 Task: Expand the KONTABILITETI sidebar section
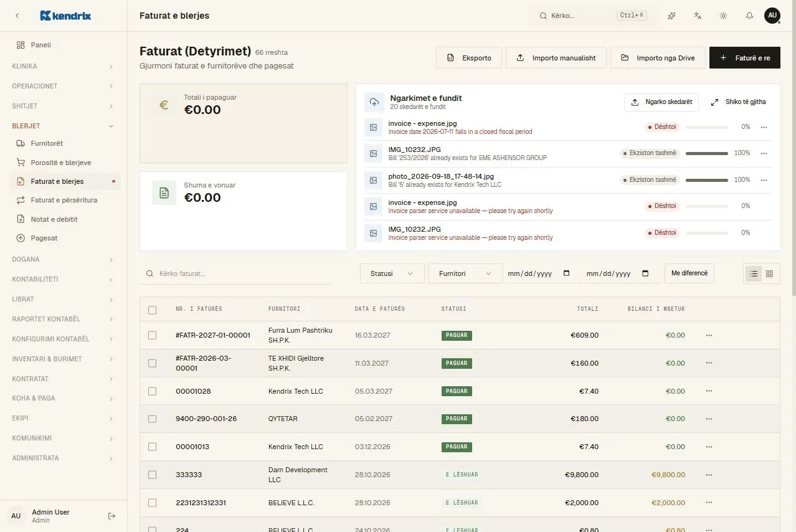tap(64, 279)
